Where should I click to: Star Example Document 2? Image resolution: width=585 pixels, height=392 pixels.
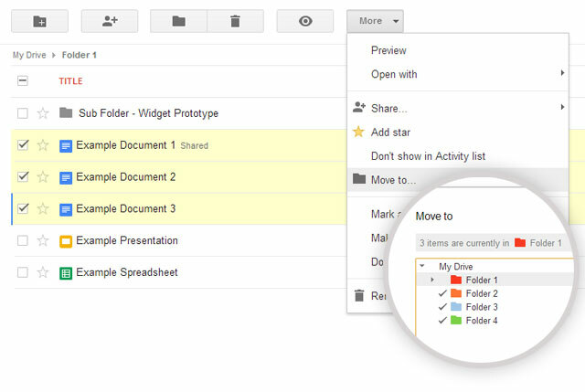43,176
